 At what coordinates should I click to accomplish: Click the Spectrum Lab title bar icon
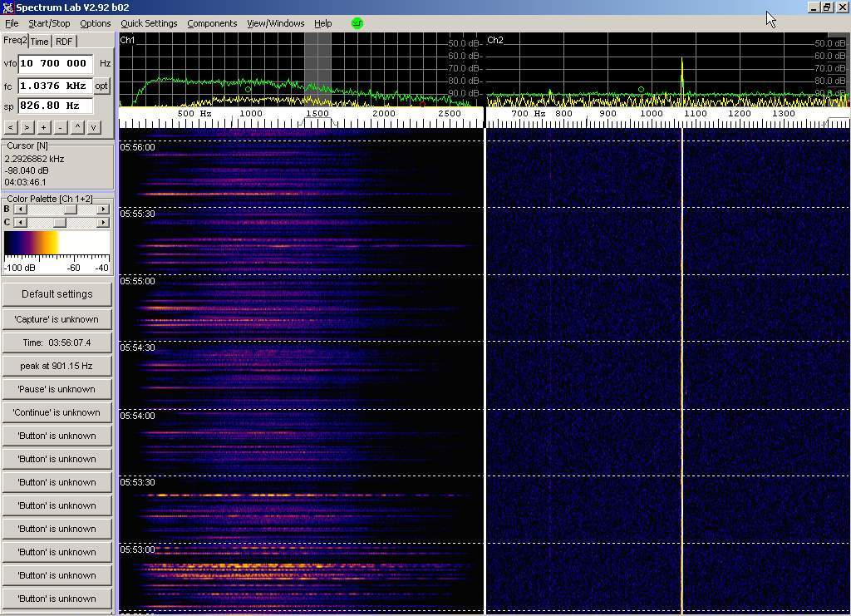coord(7,7)
